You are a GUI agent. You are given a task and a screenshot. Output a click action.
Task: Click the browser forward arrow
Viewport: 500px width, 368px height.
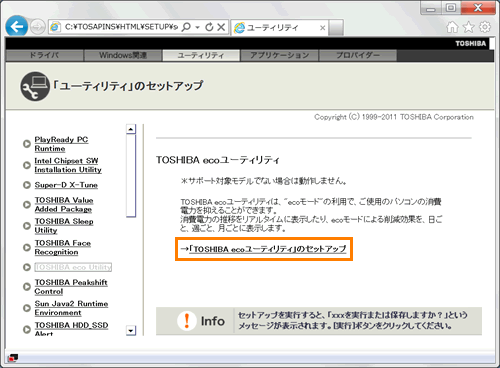coord(37,27)
